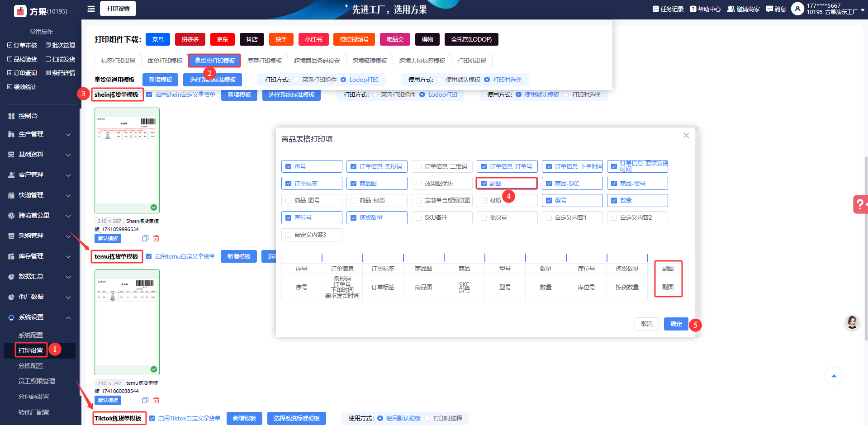The image size is (868, 425).
Task: Click the user account avatar icon
Action: tap(797, 9)
